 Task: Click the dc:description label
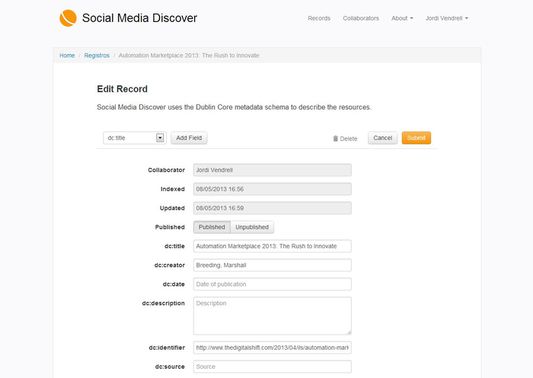(x=163, y=303)
